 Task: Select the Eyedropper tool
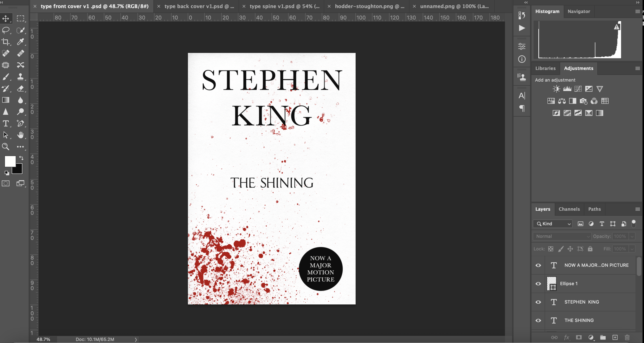click(x=21, y=42)
